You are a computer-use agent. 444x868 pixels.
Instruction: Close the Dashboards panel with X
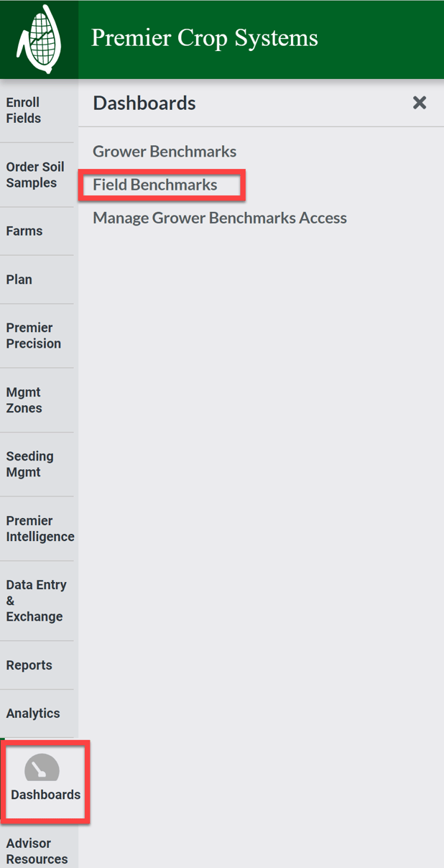tap(420, 103)
